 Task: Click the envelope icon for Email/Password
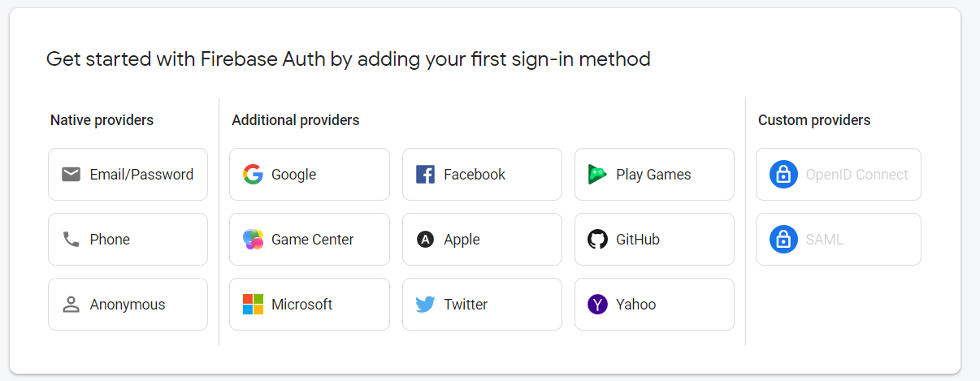pyautogui.click(x=72, y=174)
